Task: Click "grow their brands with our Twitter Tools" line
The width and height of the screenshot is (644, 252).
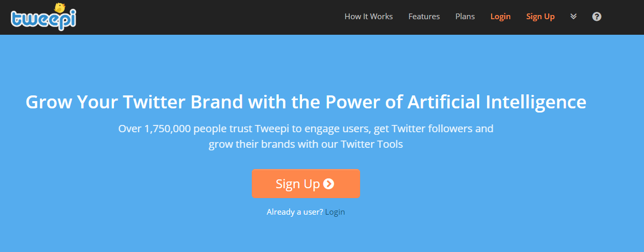Action: coord(306,144)
